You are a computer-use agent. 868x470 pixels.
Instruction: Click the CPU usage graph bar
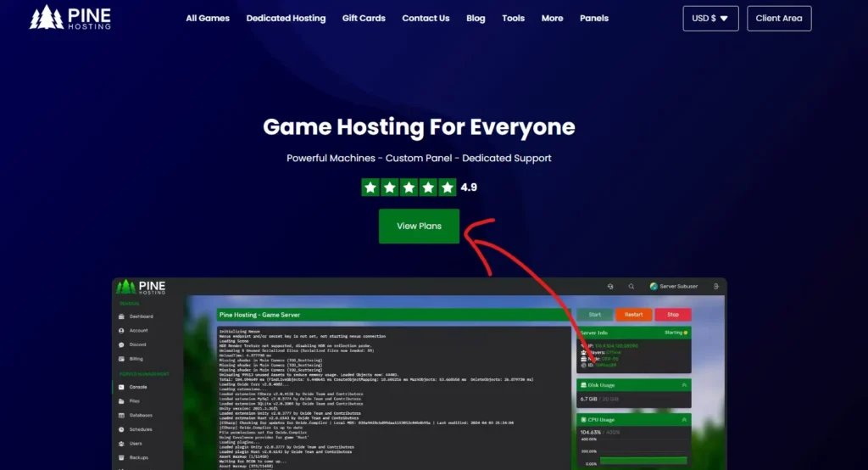coord(643,460)
